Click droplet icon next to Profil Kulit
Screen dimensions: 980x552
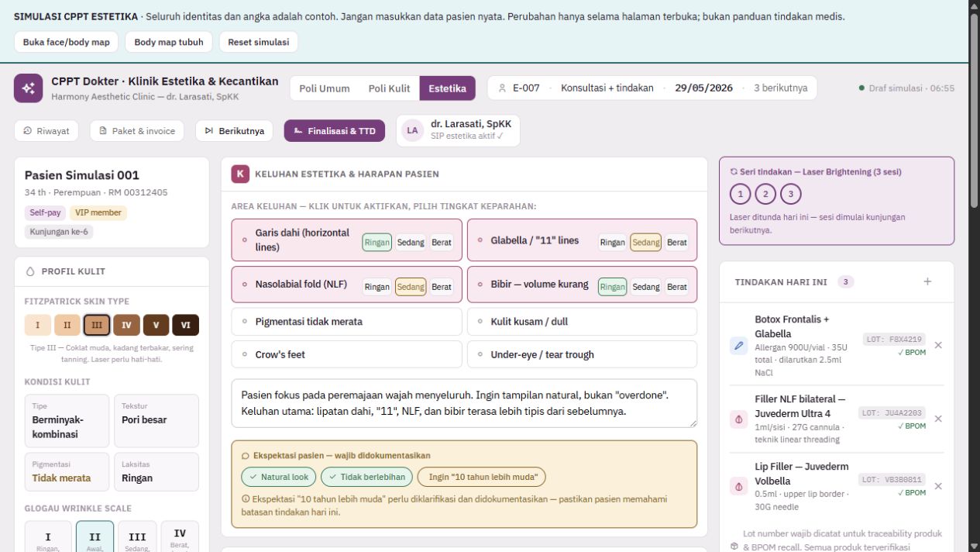click(30, 271)
